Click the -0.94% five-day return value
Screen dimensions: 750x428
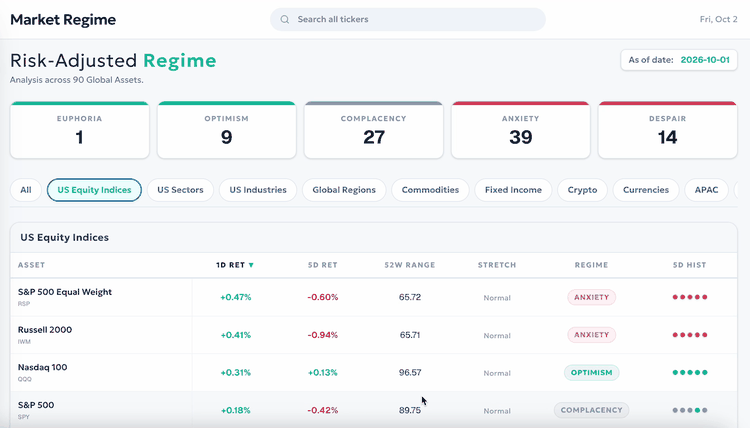pyautogui.click(x=322, y=335)
